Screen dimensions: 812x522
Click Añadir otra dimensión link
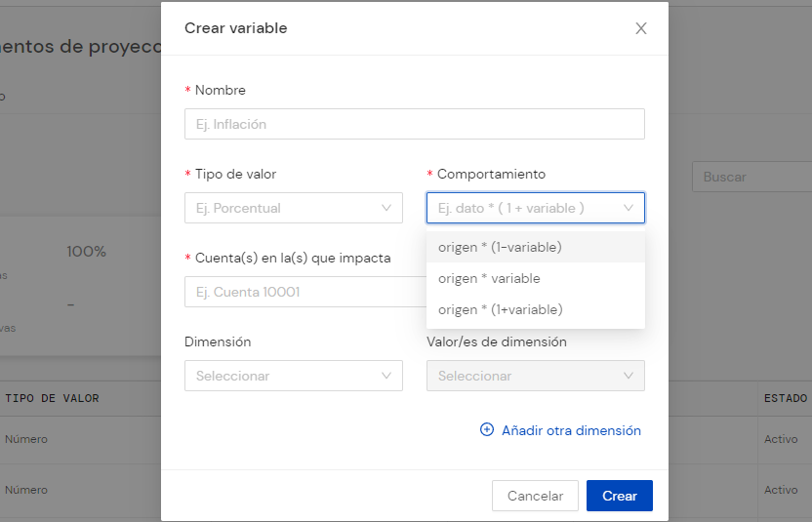pos(571,430)
